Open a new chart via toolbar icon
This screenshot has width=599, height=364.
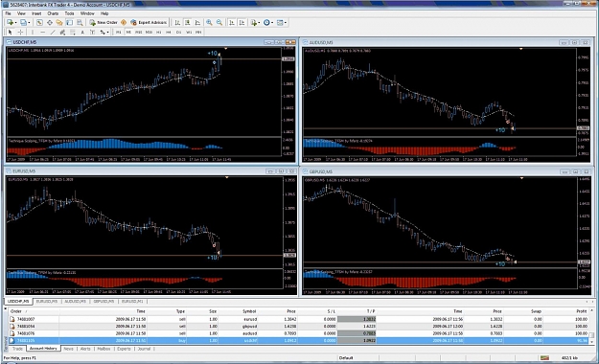tap(10, 23)
